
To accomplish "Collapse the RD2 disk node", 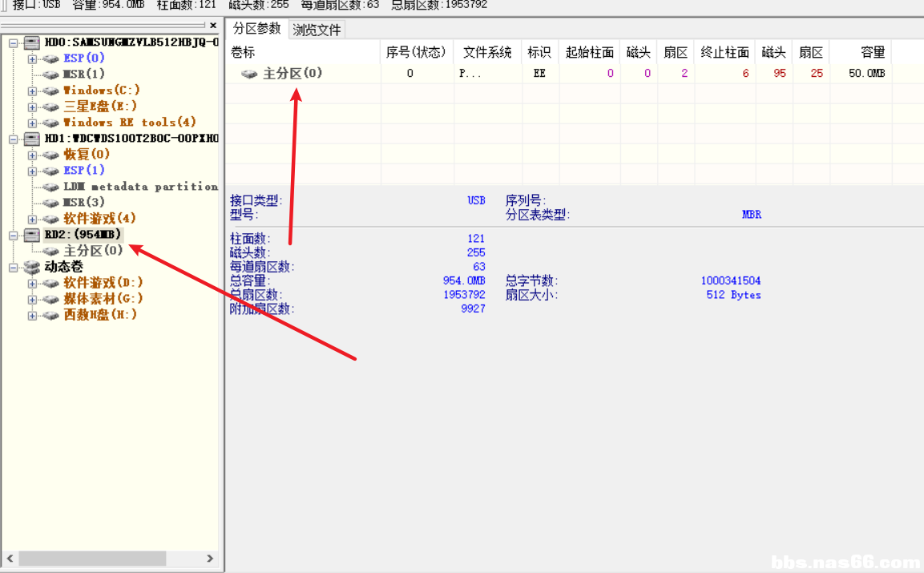I will click(13, 235).
